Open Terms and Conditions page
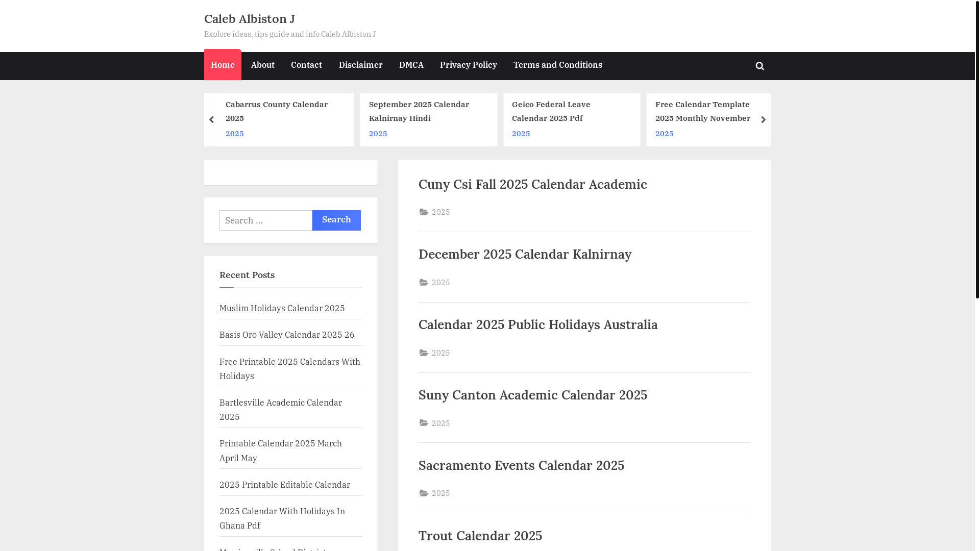The width and height of the screenshot is (980, 551). coord(558,65)
